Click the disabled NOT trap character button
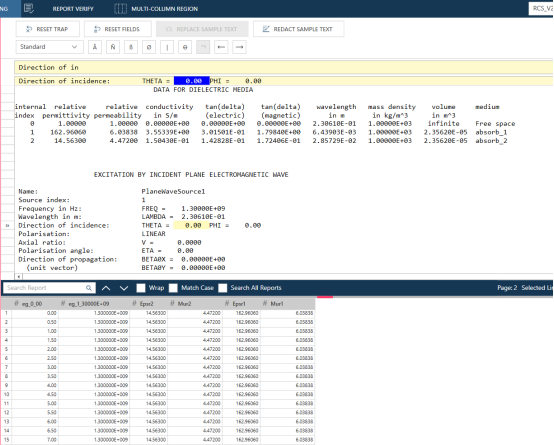The height and width of the screenshot is (445, 554). 203,47
